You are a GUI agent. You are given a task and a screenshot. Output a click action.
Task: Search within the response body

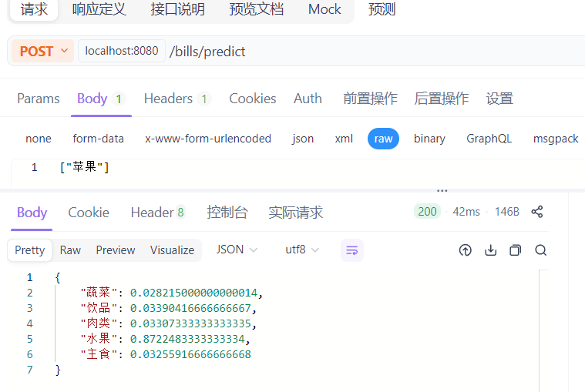[540, 250]
